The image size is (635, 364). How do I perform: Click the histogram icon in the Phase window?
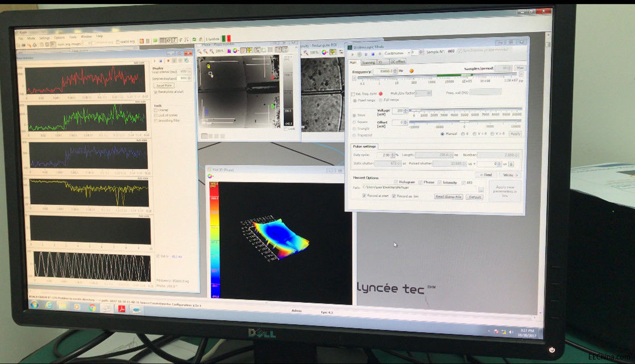click(229, 50)
